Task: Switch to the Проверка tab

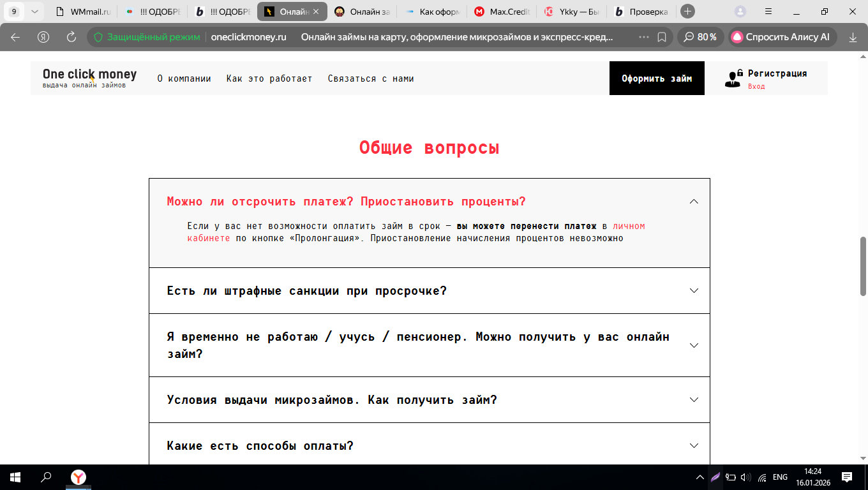Action: click(x=640, y=11)
